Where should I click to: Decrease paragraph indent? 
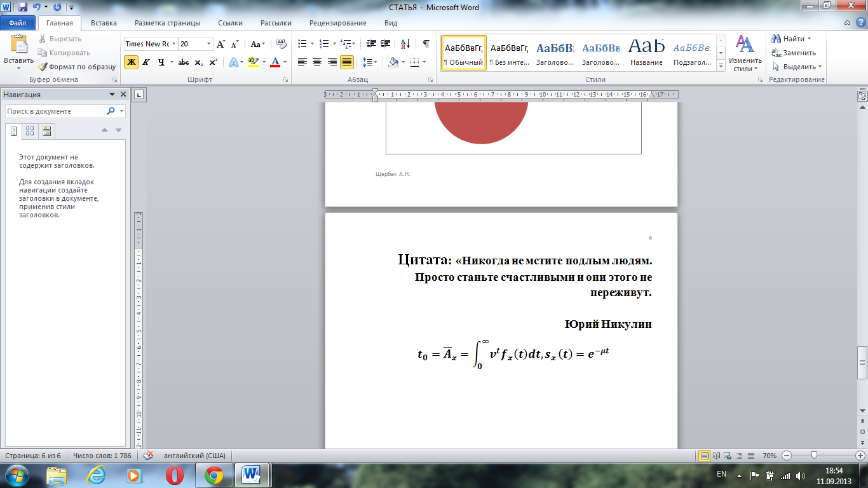point(371,44)
